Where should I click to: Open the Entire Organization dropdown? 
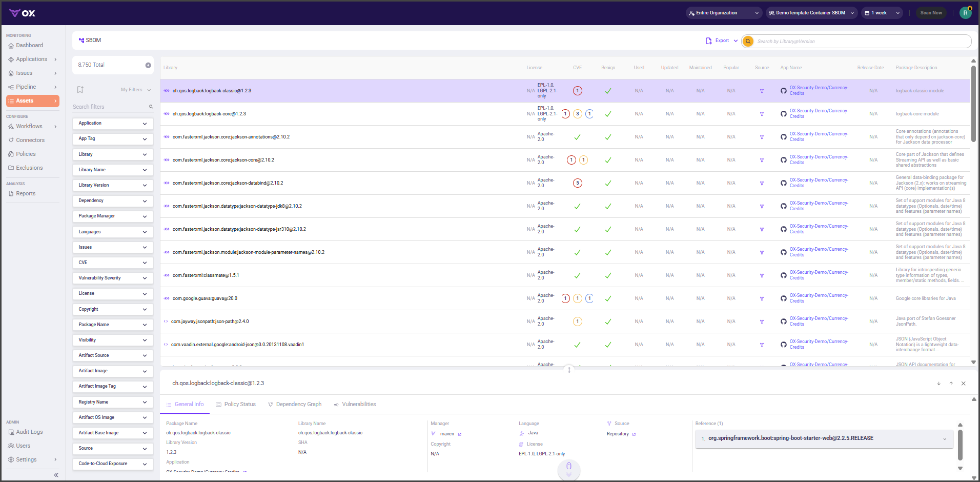tap(723, 13)
